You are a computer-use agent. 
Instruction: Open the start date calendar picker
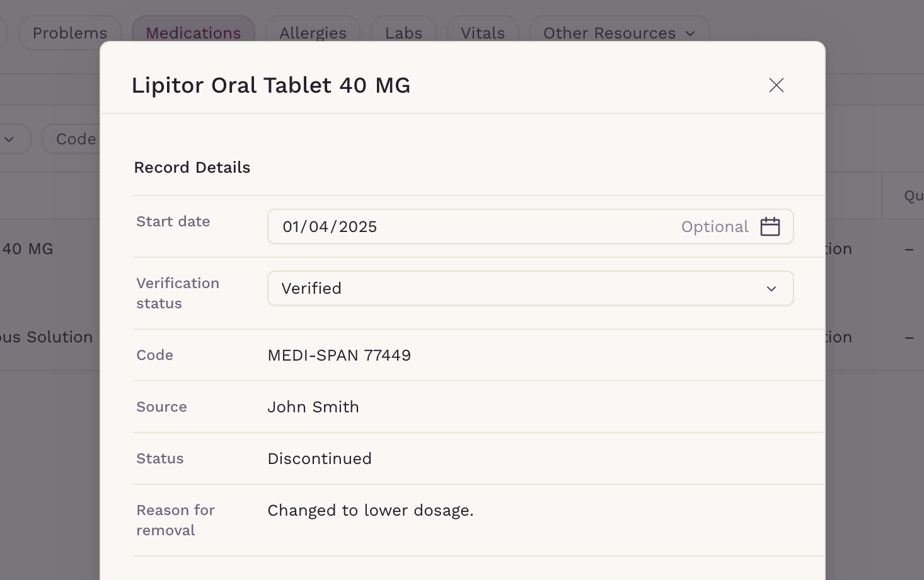click(770, 226)
